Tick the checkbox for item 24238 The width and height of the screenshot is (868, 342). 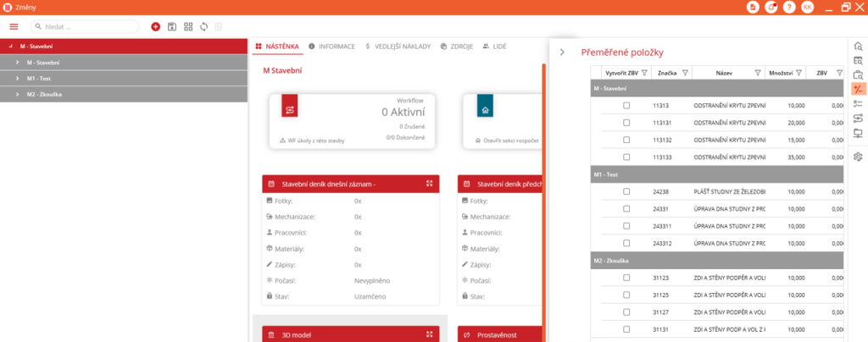(x=626, y=191)
